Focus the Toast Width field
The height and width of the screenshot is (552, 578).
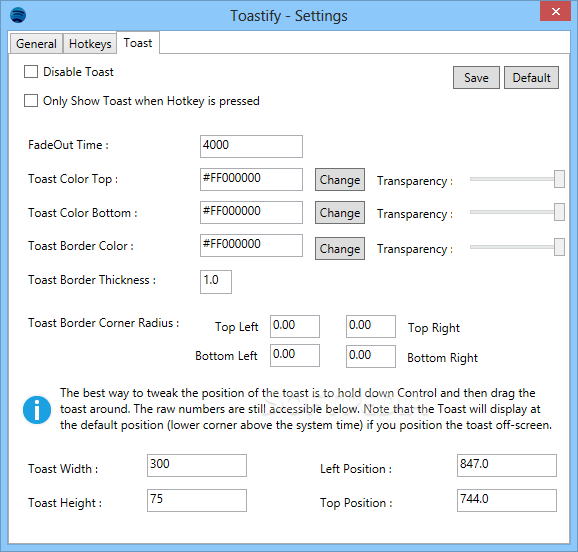pyautogui.click(x=197, y=465)
